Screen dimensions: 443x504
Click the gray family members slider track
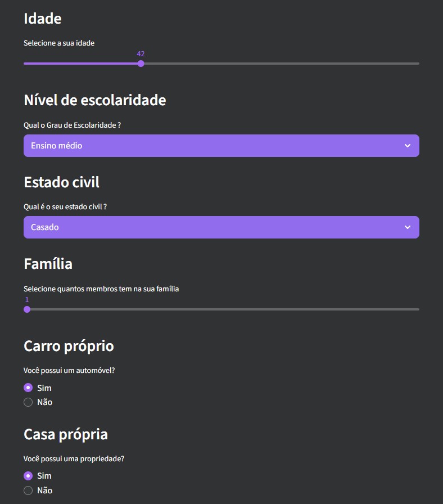pyautogui.click(x=225, y=309)
